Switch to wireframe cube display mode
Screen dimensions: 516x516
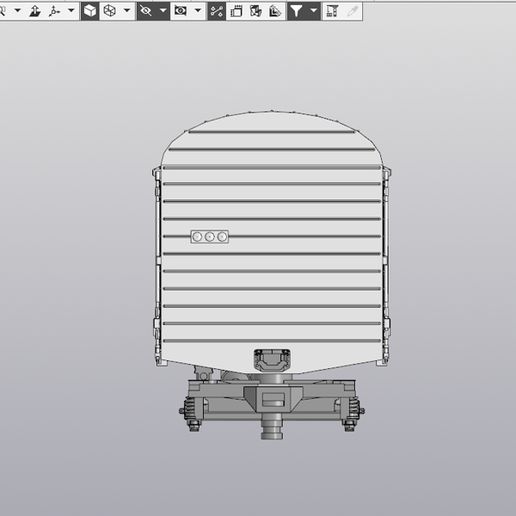tap(110, 11)
